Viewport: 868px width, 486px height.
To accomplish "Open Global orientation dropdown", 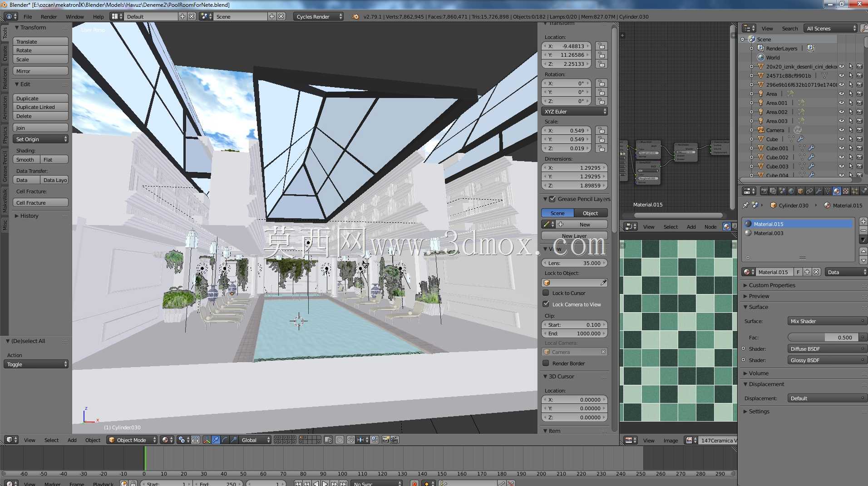I will (x=256, y=440).
